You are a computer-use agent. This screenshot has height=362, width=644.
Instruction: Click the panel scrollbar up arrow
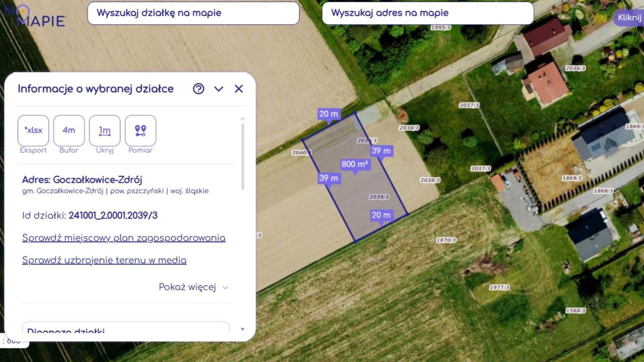coord(243,119)
